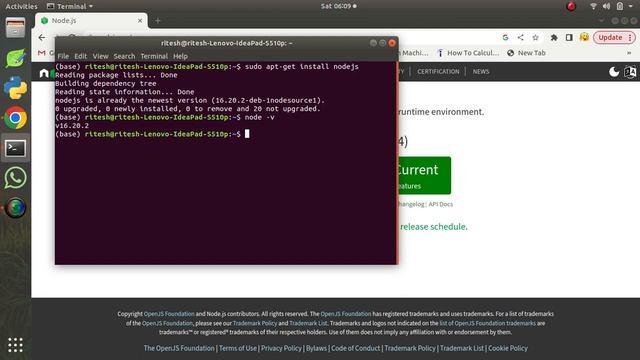Open language translate icon on Node.js site

(630, 72)
